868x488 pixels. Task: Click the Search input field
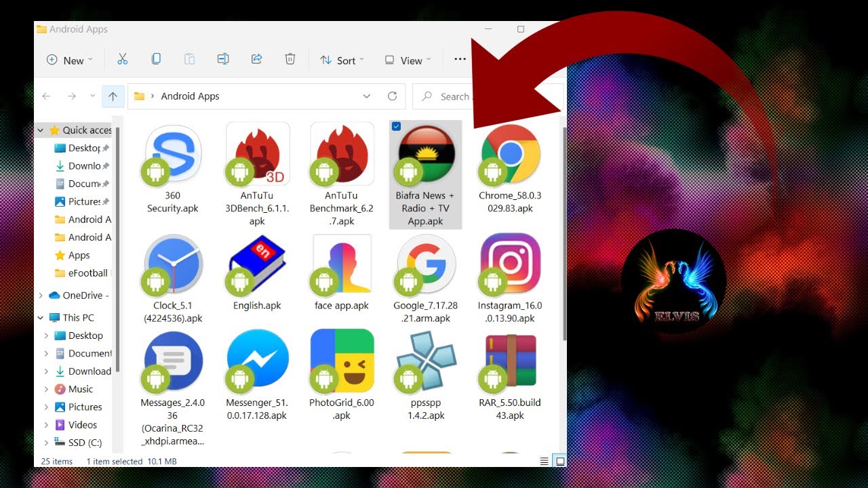(488, 96)
